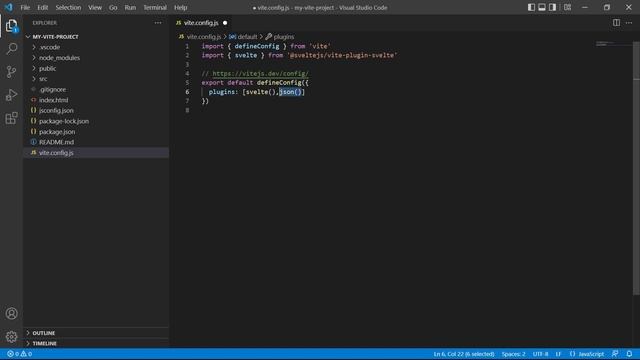The width and height of the screenshot is (640, 360).
Task: Expand the .vscode folder
Action: 96,47
